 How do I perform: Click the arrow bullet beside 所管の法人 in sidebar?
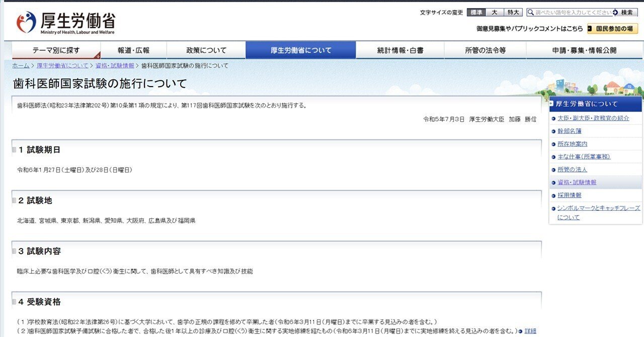[x=552, y=170]
